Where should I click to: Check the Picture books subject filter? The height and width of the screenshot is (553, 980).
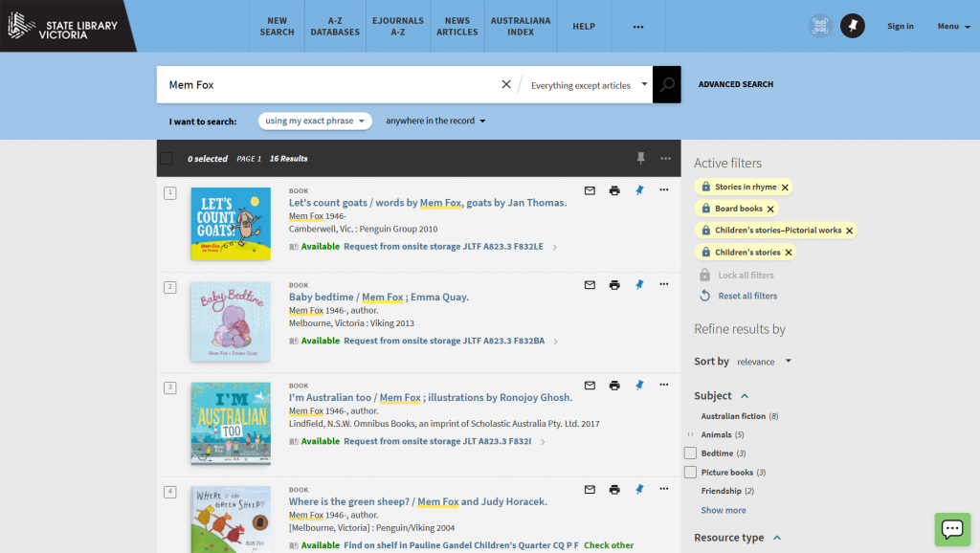[x=690, y=473]
